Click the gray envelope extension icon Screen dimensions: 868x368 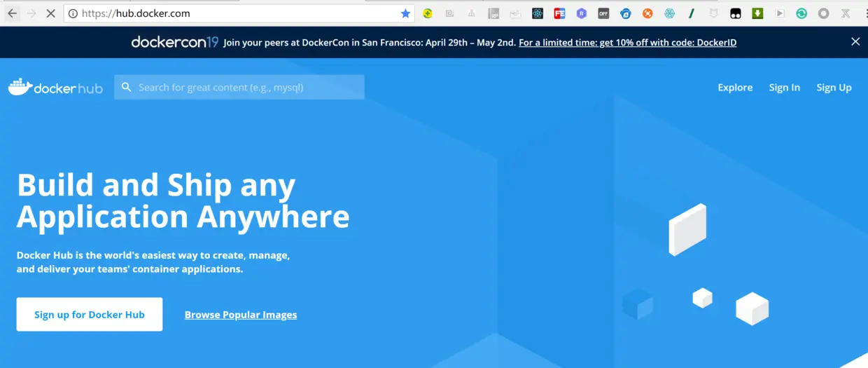[515, 13]
